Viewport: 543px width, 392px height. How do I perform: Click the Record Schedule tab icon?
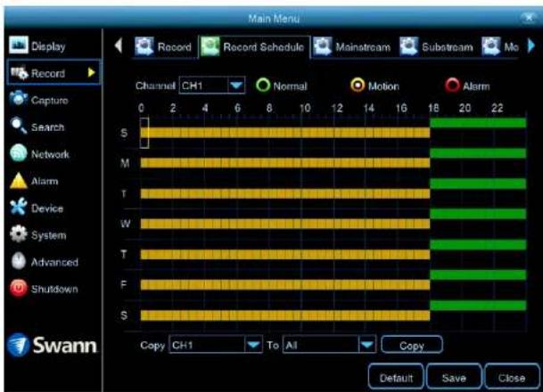pyautogui.click(x=210, y=46)
